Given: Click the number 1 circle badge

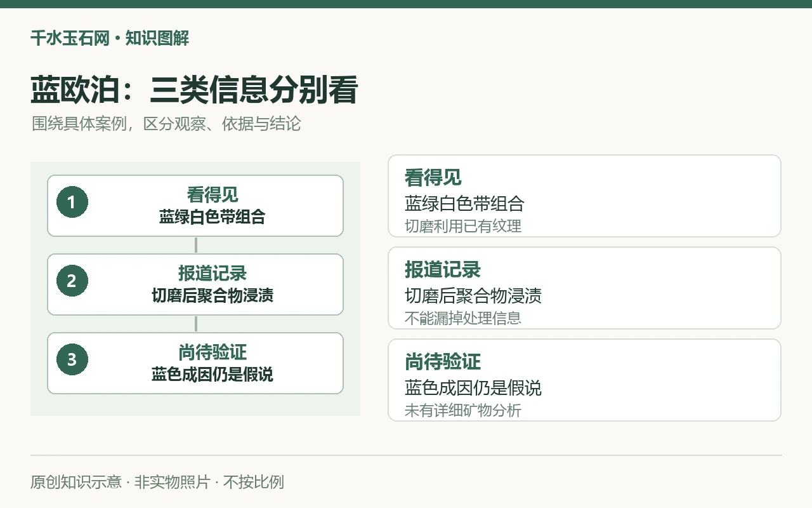Looking at the screenshot, I should [x=72, y=203].
